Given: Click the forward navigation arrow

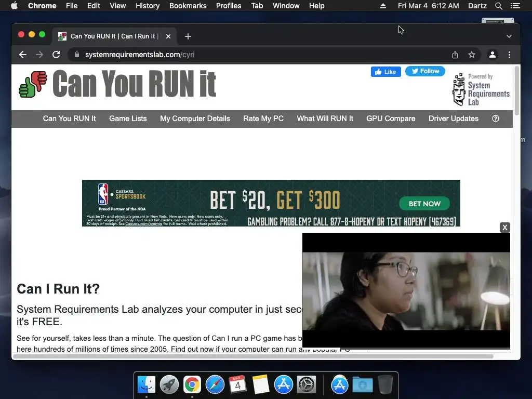Looking at the screenshot, I should point(39,55).
